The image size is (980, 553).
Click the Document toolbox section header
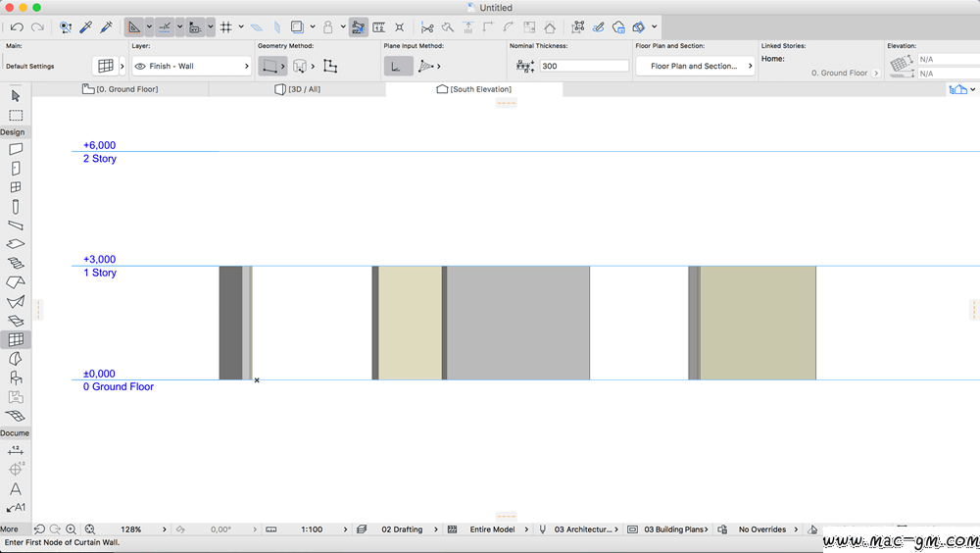15,433
